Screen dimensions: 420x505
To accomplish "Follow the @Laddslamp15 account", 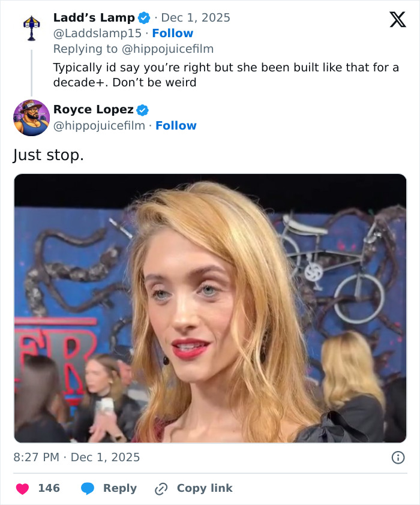I will [173, 33].
